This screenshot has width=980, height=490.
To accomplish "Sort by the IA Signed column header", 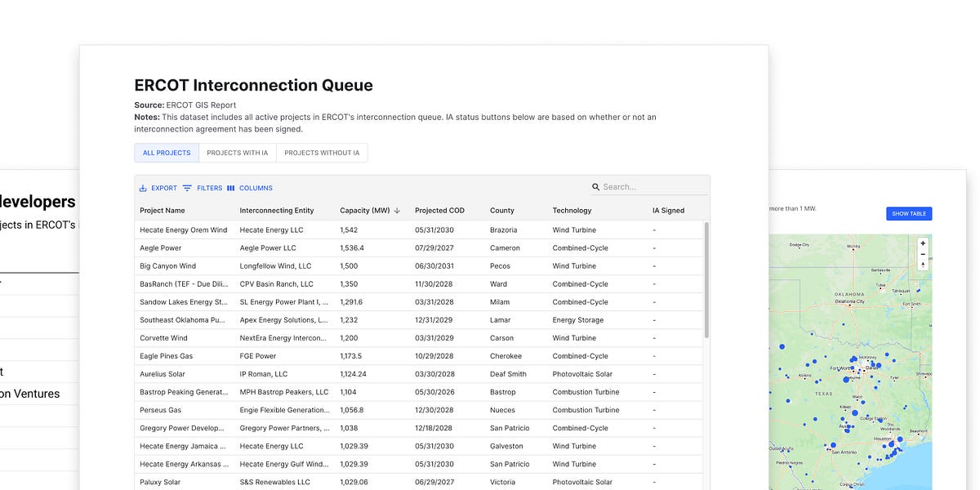I will (668, 211).
